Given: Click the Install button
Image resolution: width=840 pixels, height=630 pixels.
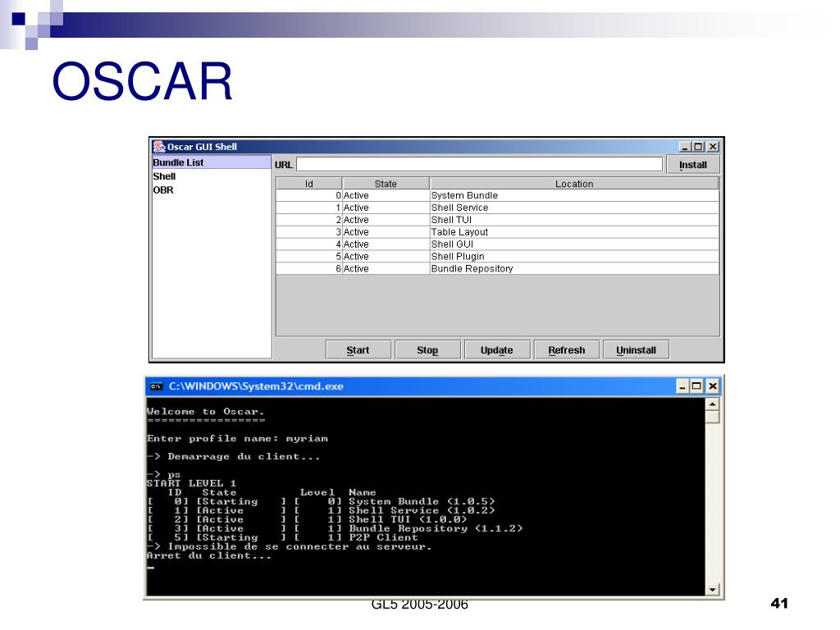Looking at the screenshot, I should coord(693,165).
